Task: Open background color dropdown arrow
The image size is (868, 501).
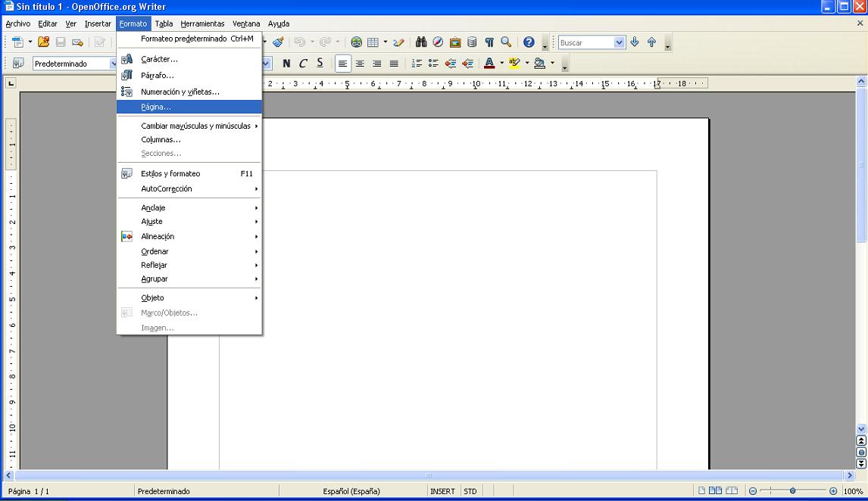Action: pyautogui.click(x=552, y=63)
